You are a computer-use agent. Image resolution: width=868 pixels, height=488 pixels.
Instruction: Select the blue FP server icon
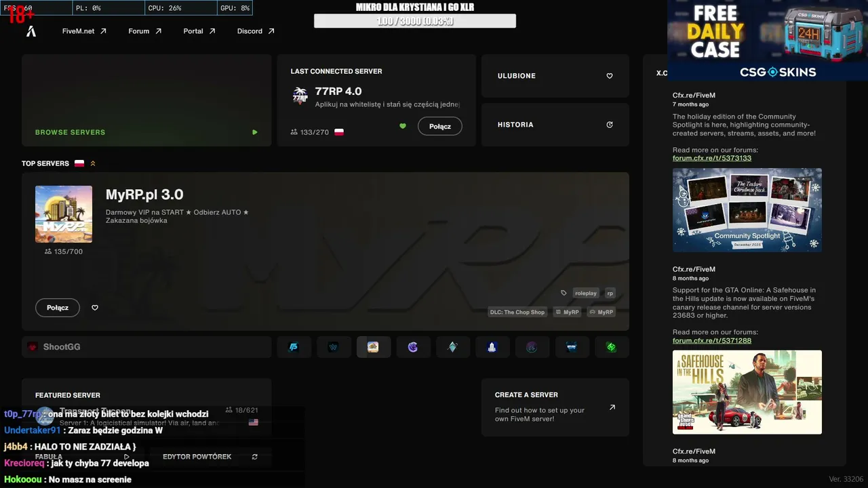[x=294, y=347]
